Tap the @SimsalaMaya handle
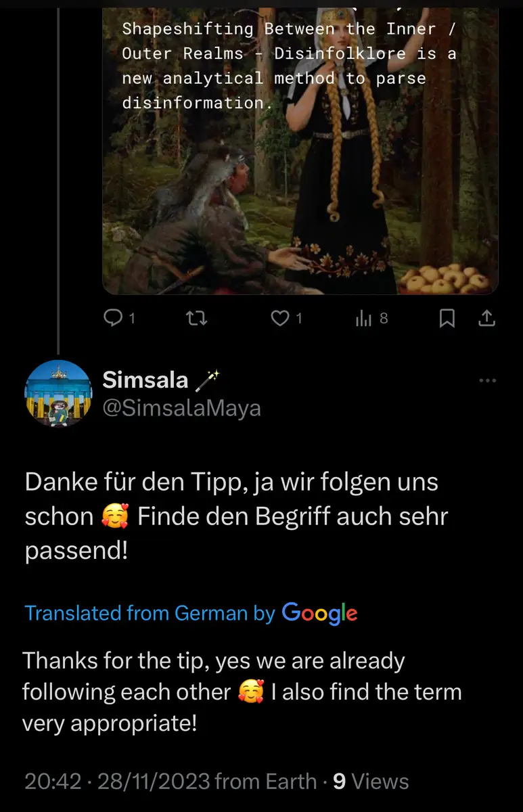Screen dimensions: 523x812 click(181, 408)
